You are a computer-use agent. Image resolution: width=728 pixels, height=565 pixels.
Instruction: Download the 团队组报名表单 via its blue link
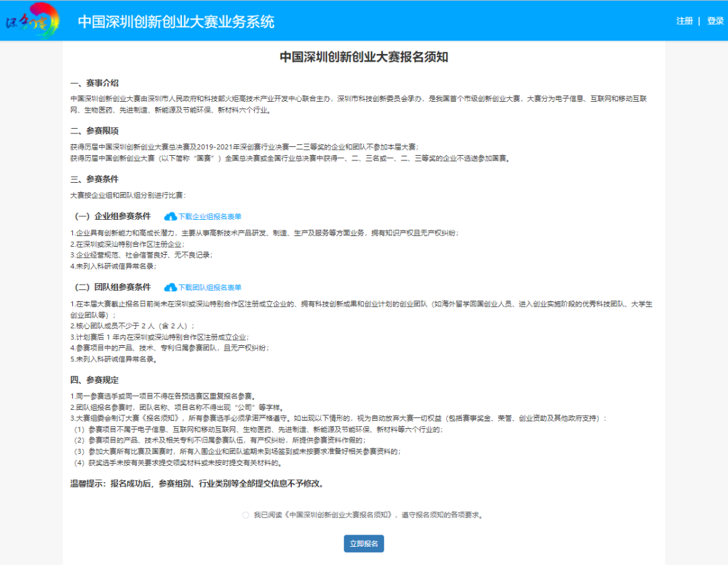coord(209,286)
